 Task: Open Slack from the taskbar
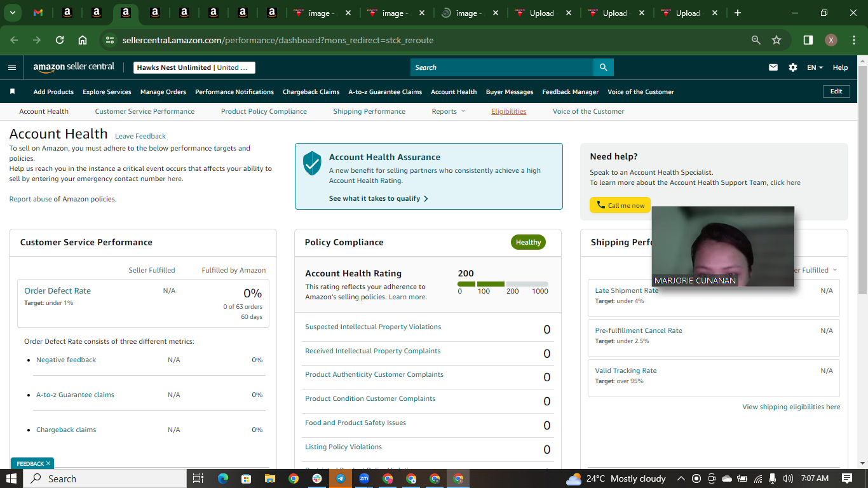pos(317,478)
